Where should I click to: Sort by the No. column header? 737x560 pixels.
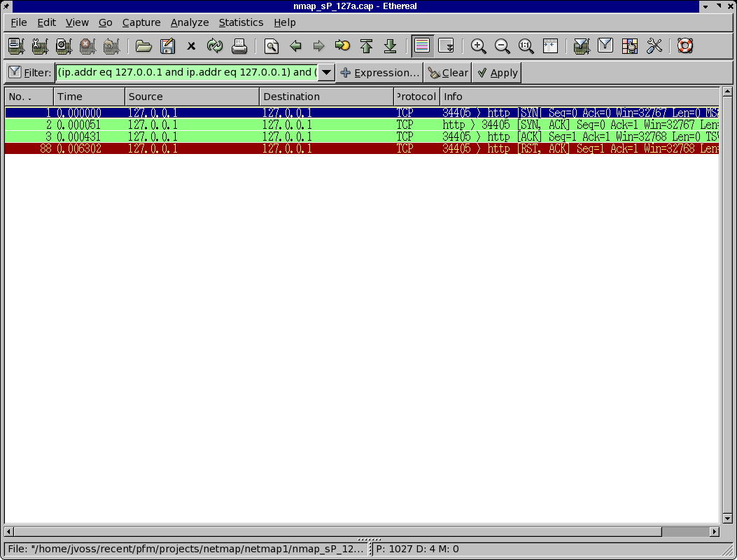[29, 97]
